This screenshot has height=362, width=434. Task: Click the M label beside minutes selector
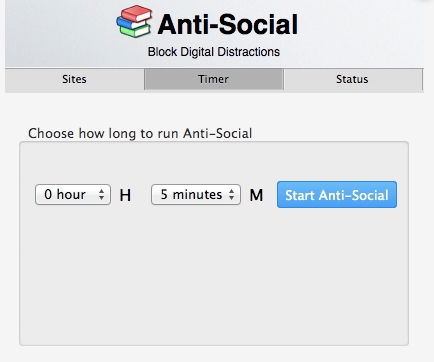256,195
